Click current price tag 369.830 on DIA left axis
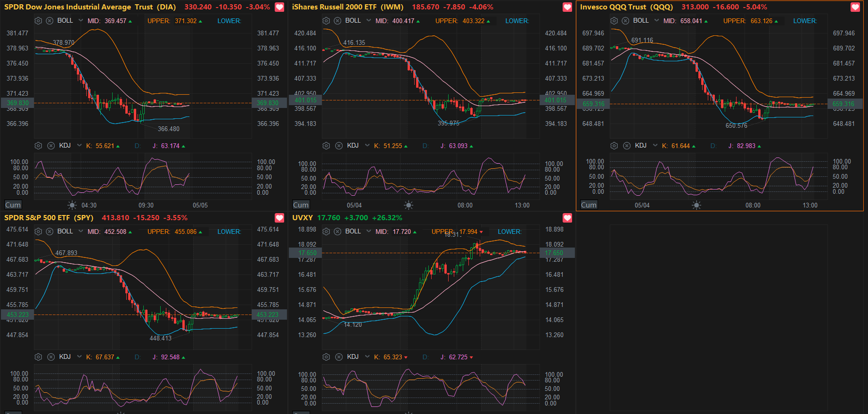Viewport: 868px width, 414px height. click(x=17, y=103)
